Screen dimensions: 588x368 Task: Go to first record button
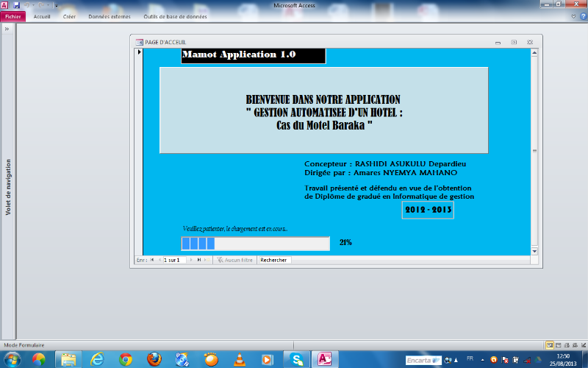coord(152,260)
